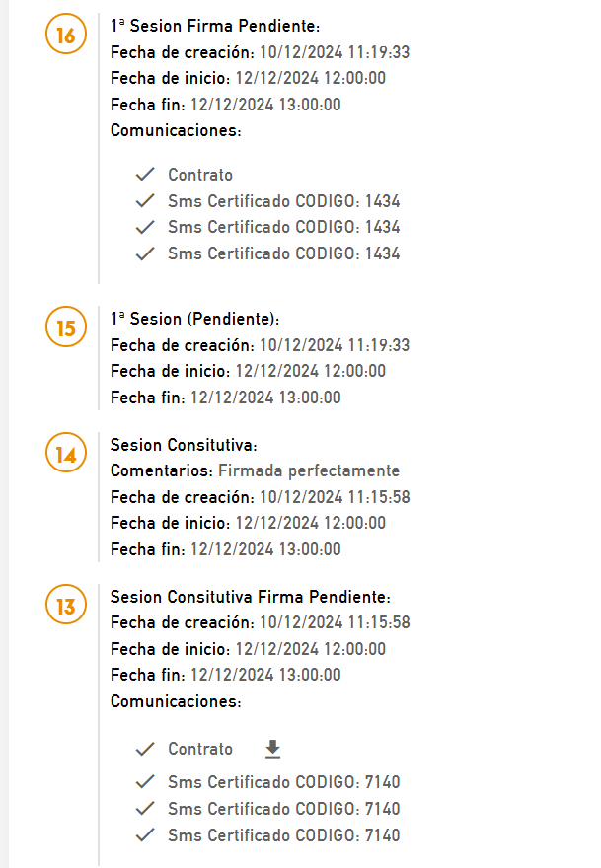Click the '1ª Sesion Firma Pendiente' heading
Image resolution: width=601 pixels, height=868 pixels.
click(215, 27)
